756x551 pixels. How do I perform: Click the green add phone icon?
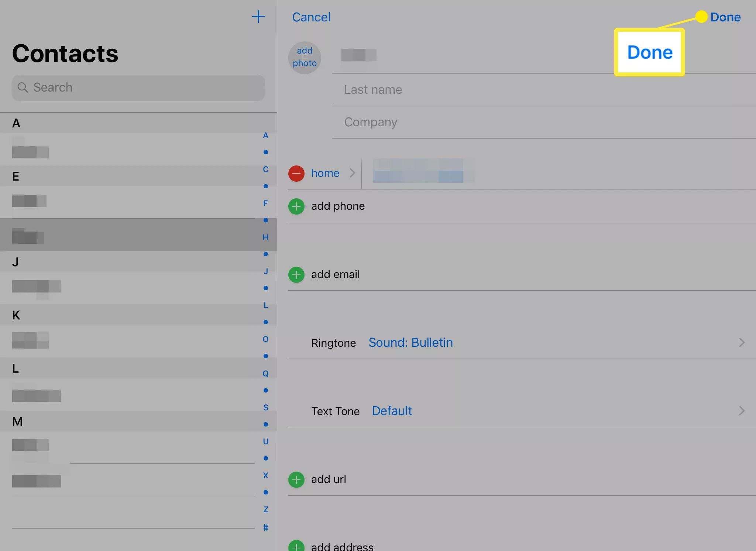297,206
